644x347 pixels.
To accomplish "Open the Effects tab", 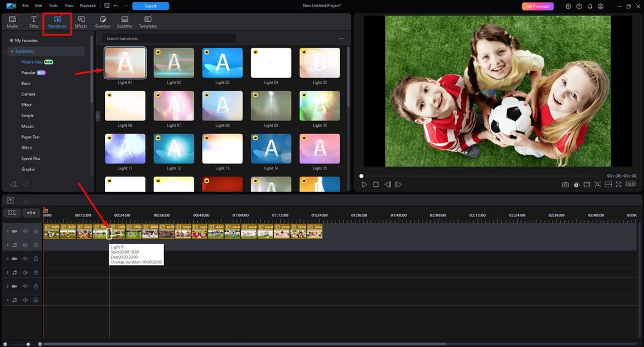I will (x=80, y=23).
